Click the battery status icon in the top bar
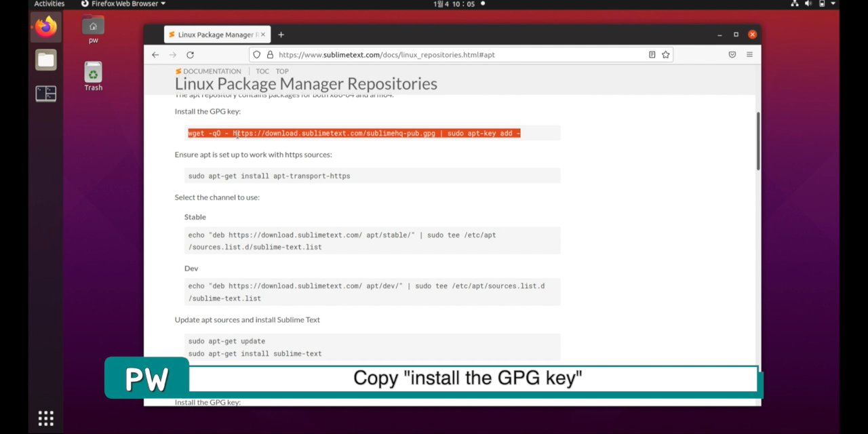This screenshot has width=868, height=434. pos(822,4)
